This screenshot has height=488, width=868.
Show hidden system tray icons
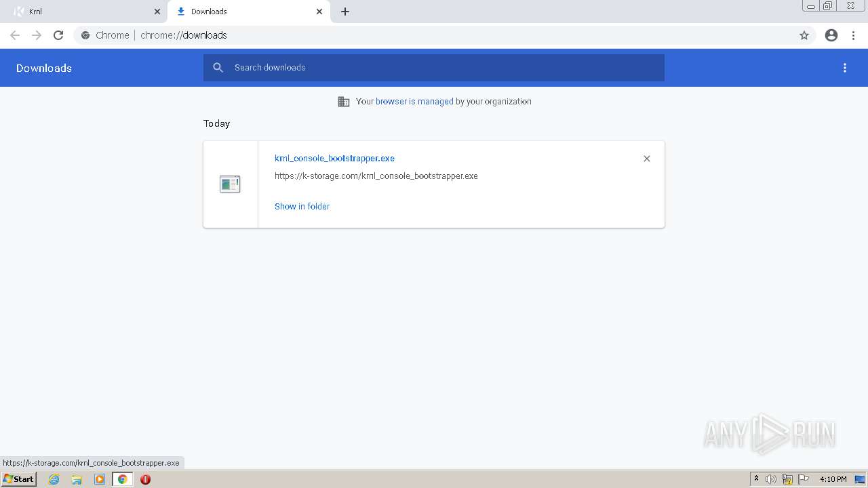click(756, 479)
